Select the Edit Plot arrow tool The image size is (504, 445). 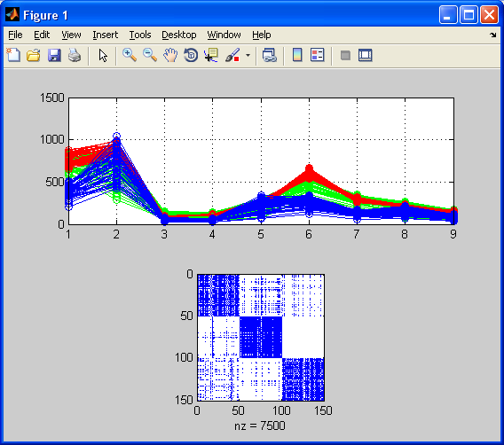click(103, 55)
